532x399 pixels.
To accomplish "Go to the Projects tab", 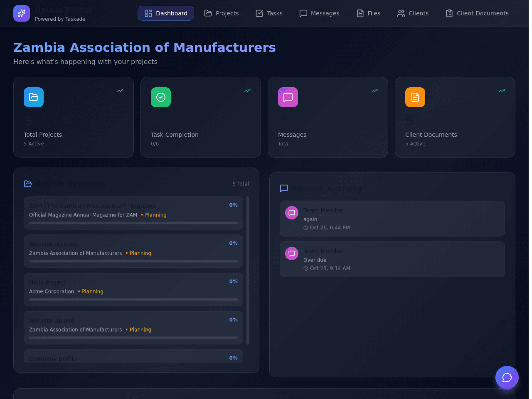I will tap(222, 13).
